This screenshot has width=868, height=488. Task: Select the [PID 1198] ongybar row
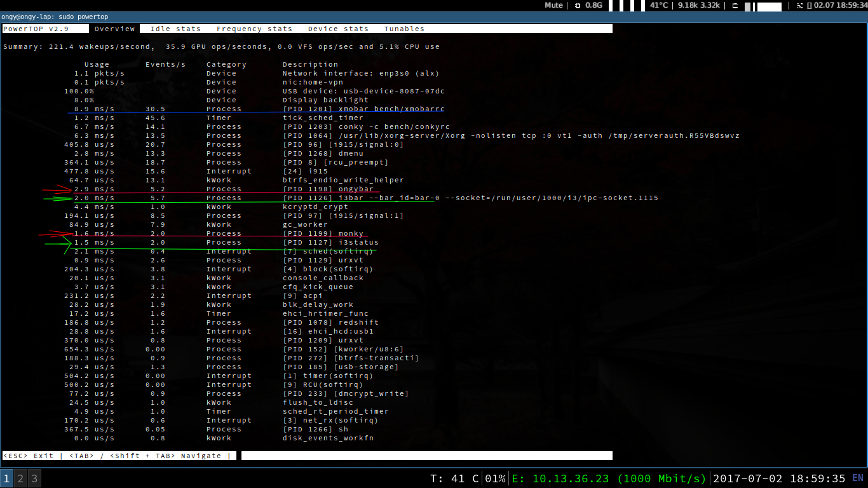(x=224, y=189)
